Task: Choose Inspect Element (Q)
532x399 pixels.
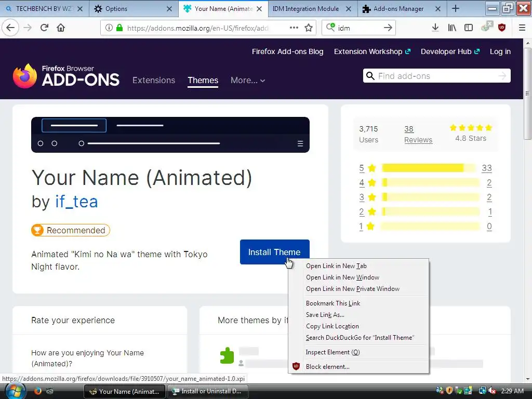Action: (x=358, y=352)
